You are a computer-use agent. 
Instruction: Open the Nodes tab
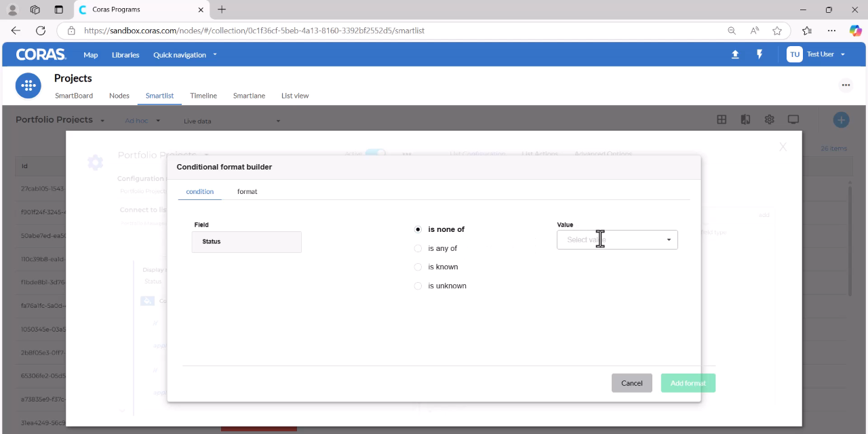(119, 96)
